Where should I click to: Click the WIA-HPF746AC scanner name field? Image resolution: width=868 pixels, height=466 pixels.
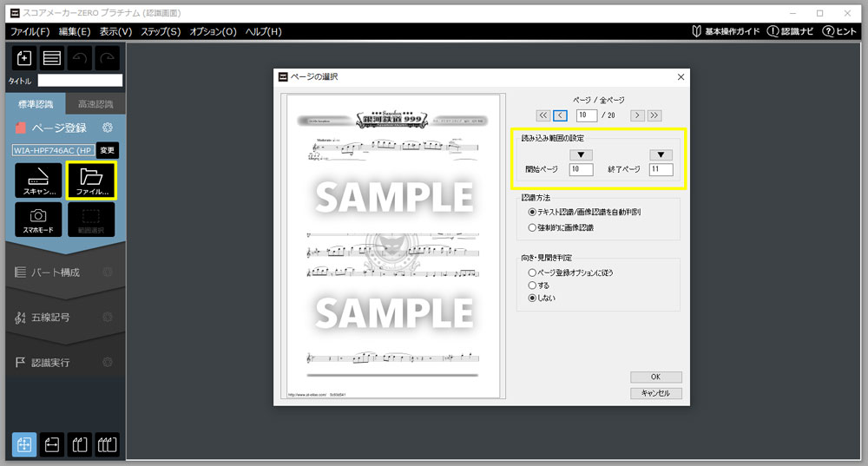point(53,150)
